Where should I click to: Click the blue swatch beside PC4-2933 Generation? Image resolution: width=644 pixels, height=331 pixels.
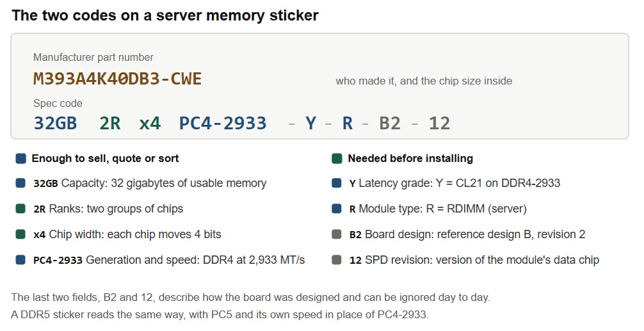pos(20,259)
